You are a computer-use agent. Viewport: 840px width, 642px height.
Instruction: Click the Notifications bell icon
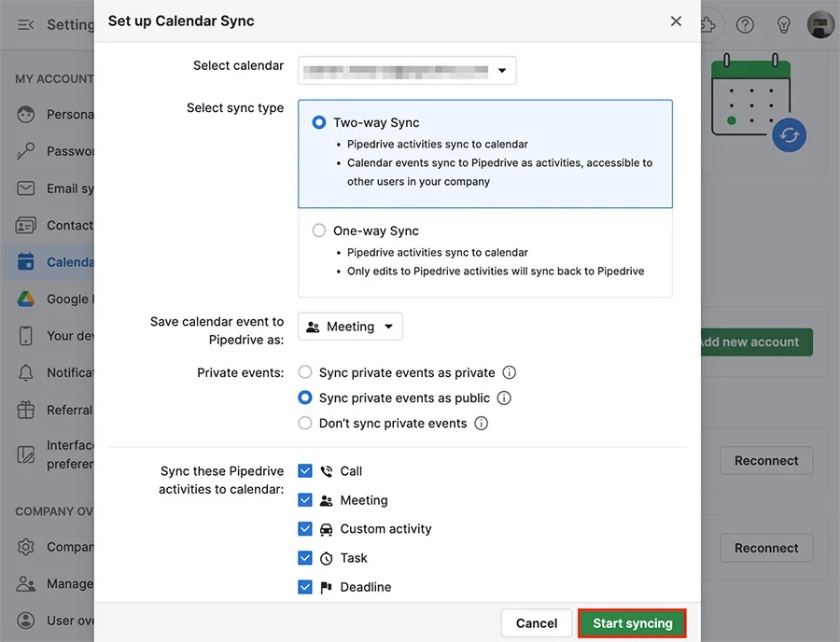(x=26, y=372)
